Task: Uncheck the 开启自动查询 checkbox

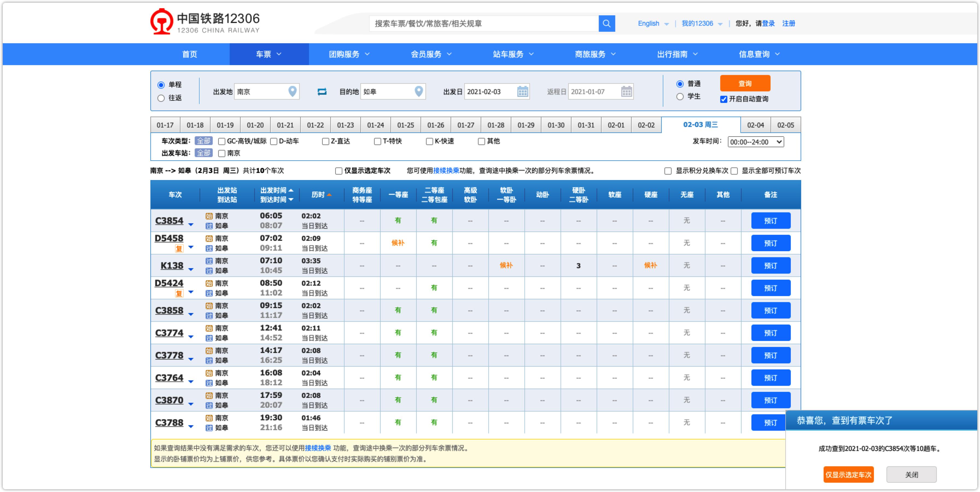Action: coord(724,99)
